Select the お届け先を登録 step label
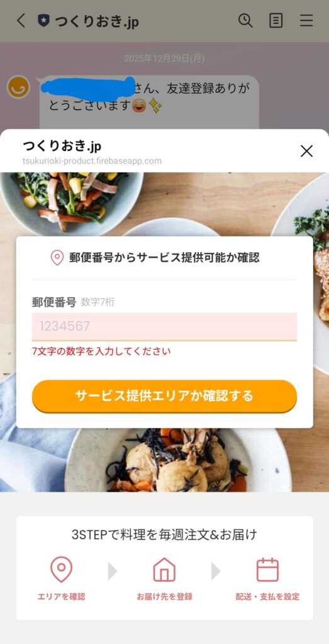The image size is (329, 644). tap(164, 597)
